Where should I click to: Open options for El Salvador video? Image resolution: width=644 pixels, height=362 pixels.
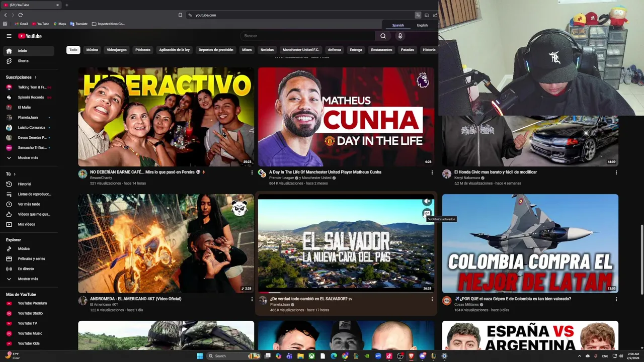(432, 299)
